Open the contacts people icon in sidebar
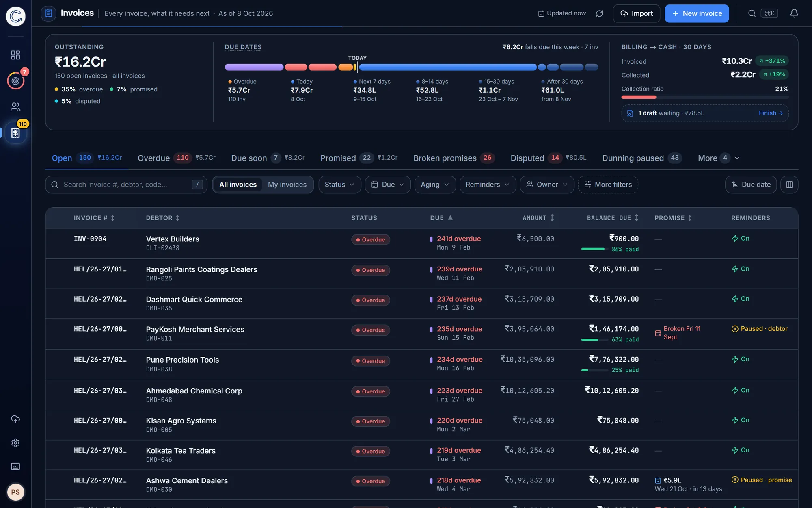The width and height of the screenshot is (812, 508). (15, 107)
